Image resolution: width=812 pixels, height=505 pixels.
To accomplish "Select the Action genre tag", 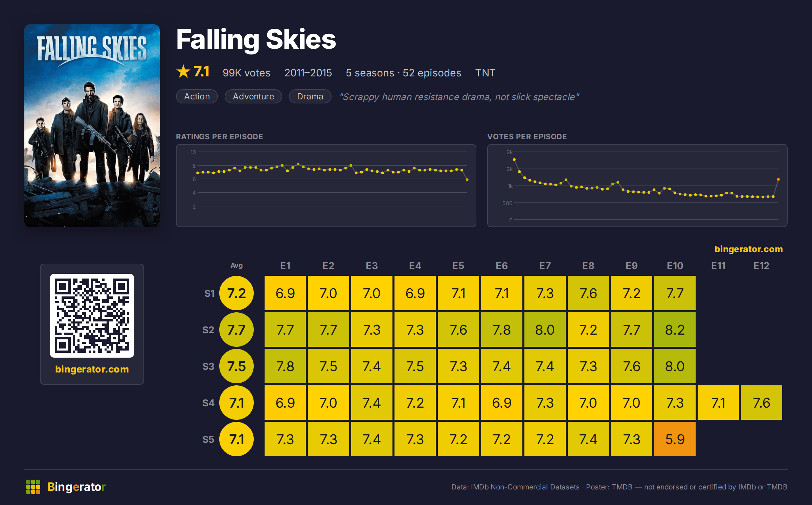I will point(197,96).
